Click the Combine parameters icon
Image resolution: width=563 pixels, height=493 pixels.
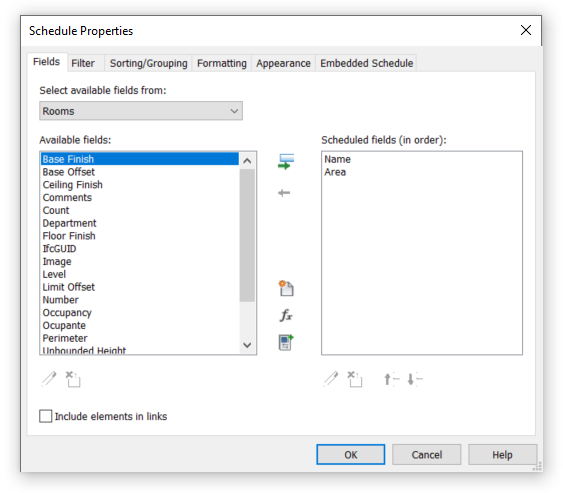(286, 342)
